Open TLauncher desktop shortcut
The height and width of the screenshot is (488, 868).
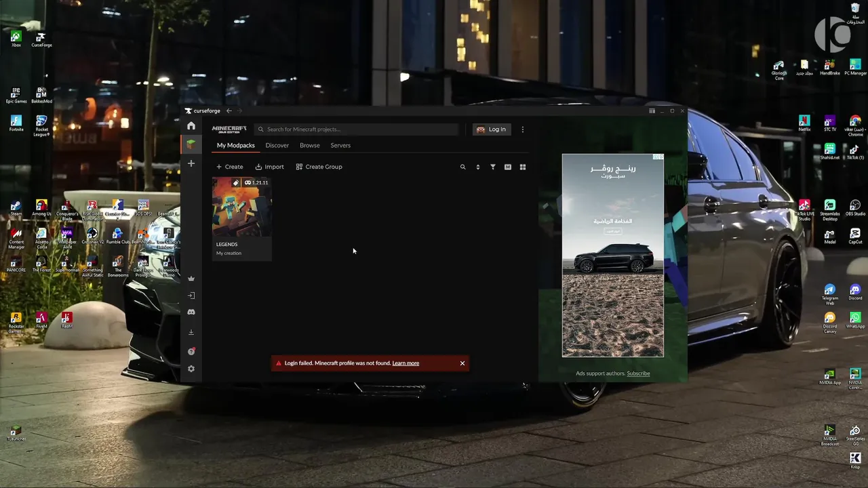click(16, 433)
